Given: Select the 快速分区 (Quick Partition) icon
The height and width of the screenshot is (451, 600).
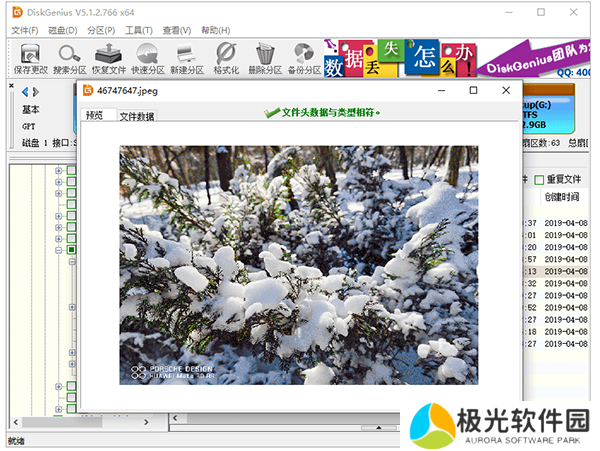Looking at the screenshot, I should 148,59.
